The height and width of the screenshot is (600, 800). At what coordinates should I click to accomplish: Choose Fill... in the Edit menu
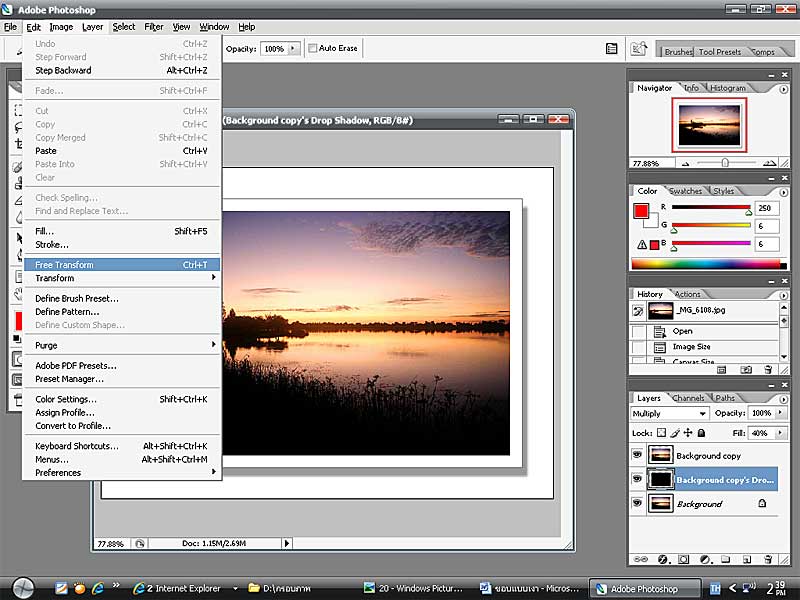tap(122, 231)
